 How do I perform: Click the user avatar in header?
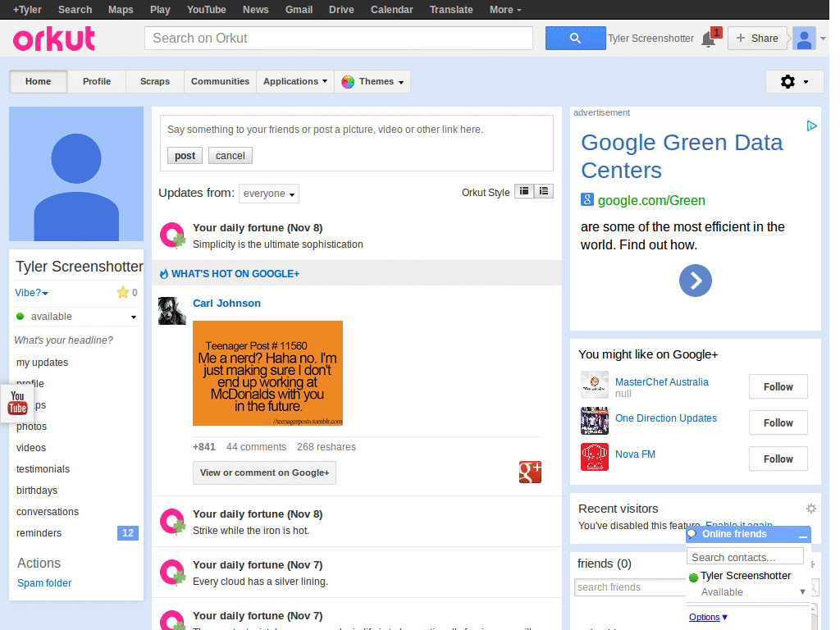point(804,39)
